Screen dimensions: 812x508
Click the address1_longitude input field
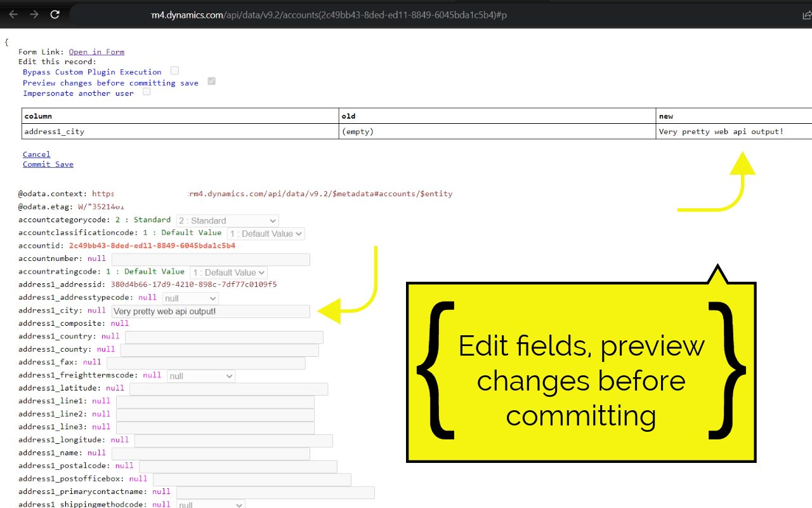[233, 441]
